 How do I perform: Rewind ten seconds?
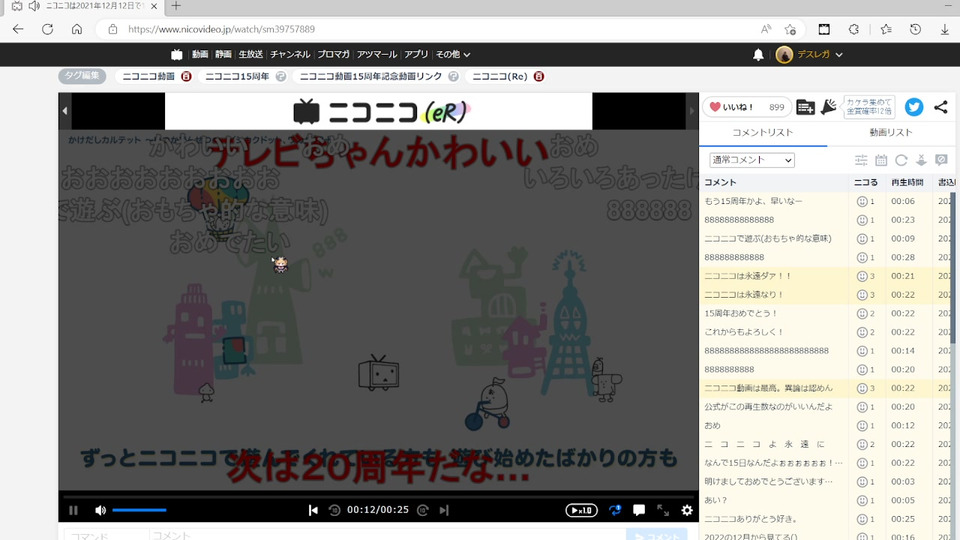pyautogui.click(x=334, y=510)
